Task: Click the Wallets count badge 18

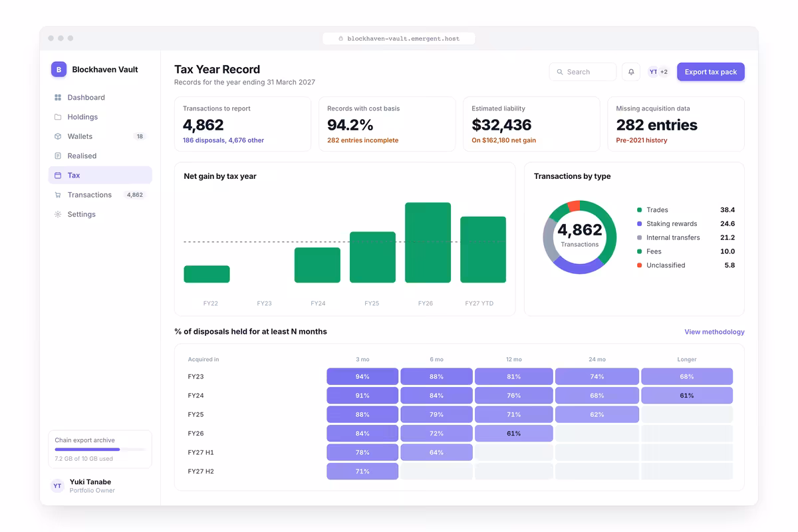Action: pos(140,136)
